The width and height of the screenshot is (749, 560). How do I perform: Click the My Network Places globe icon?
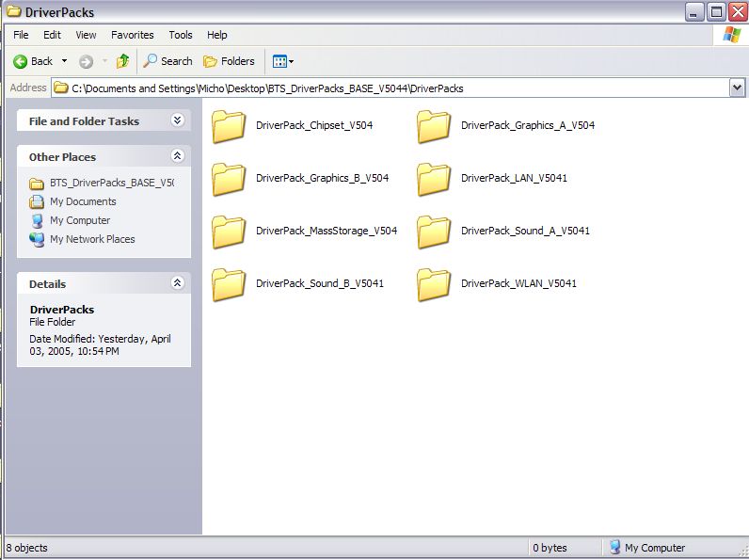coord(37,239)
